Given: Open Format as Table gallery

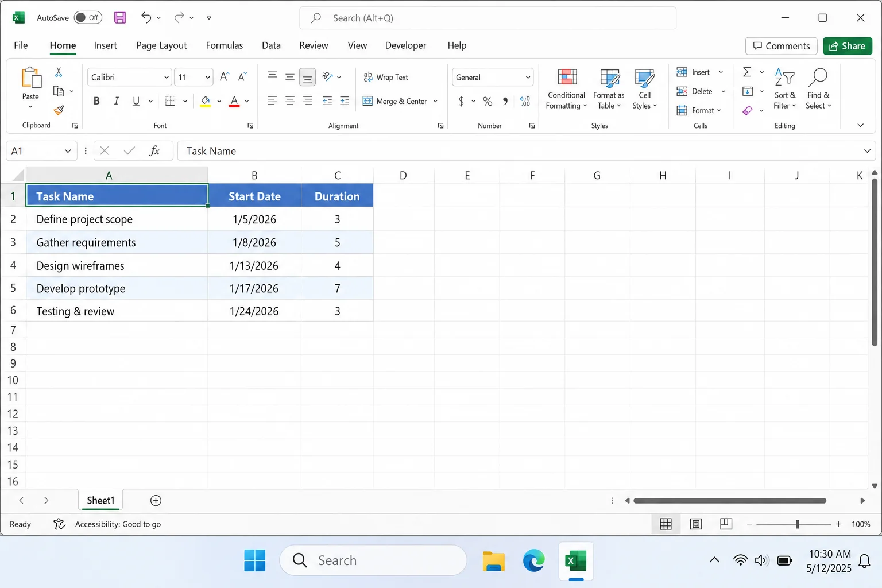Looking at the screenshot, I should pyautogui.click(x=609, y=89).
